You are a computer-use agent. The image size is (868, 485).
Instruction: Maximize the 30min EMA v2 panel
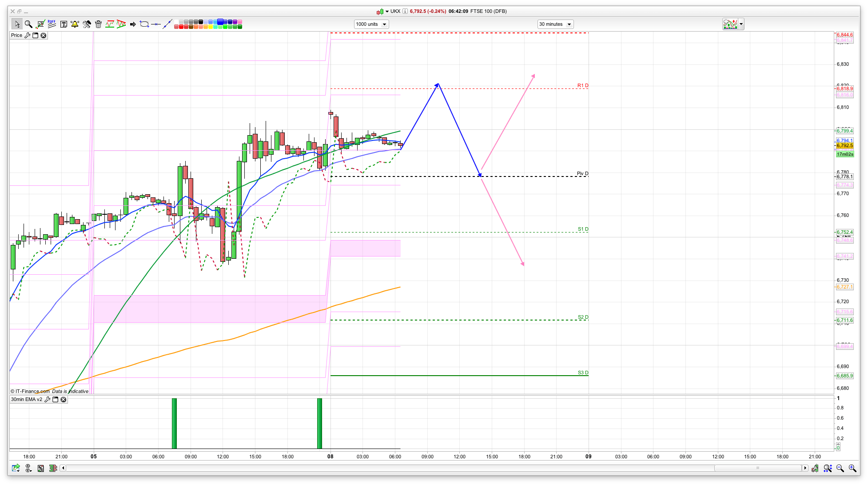click(x=56, y=399)
